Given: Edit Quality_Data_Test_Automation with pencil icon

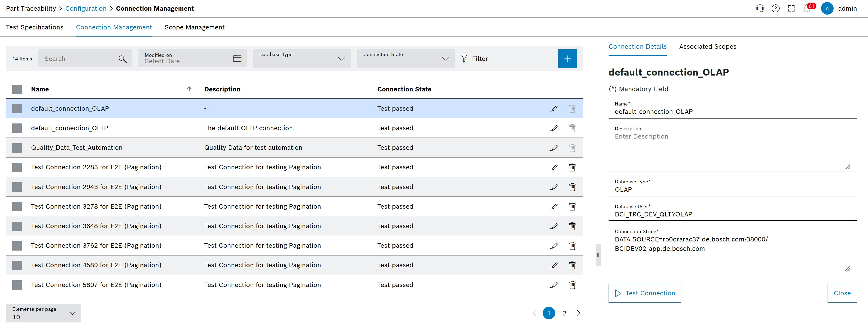Looking at the screenshot, I should coord(554,147).
